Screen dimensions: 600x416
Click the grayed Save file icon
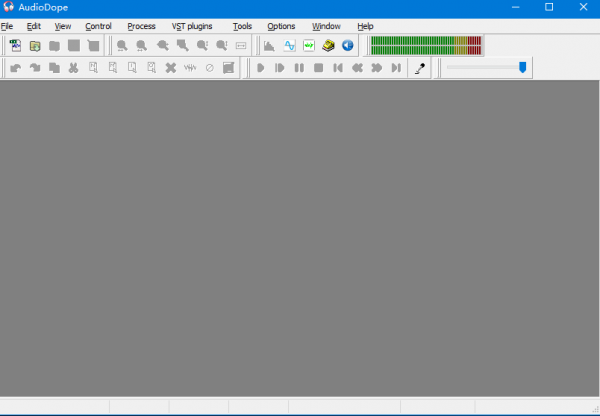[x=54, y=46]
